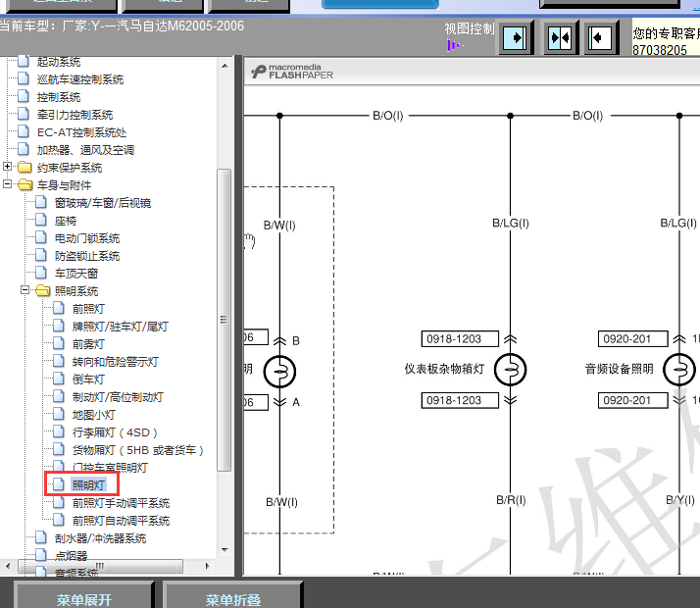Select the highlighted 照明灯 entry
Screen dimensions: 700x608
click(x=88, y=485)
